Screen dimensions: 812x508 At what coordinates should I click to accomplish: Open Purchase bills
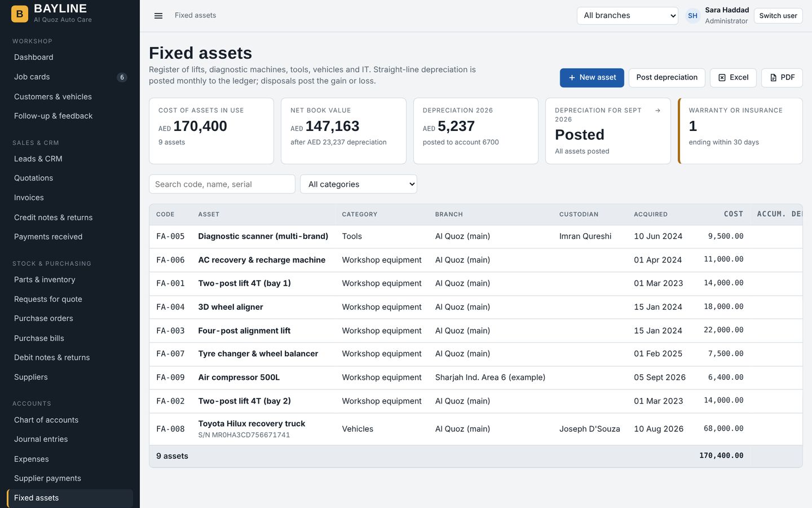click(70, 338)
